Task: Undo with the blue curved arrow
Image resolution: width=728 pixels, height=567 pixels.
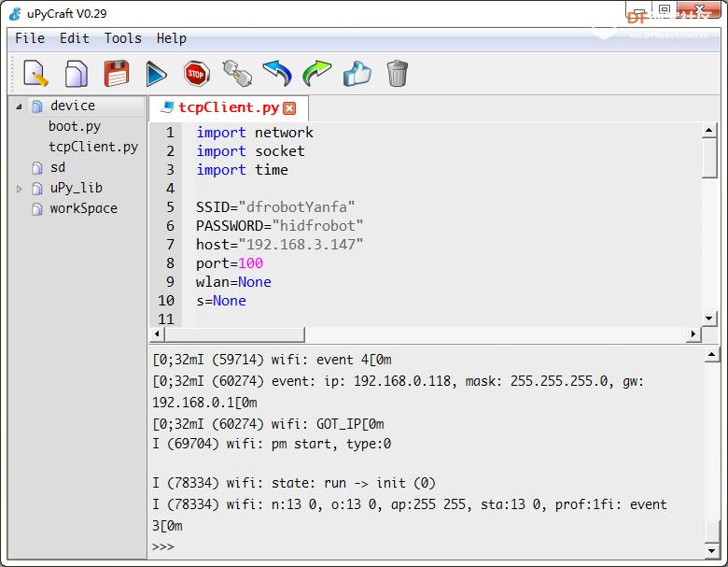Action: pyautogui.click(x=277, y=74)
